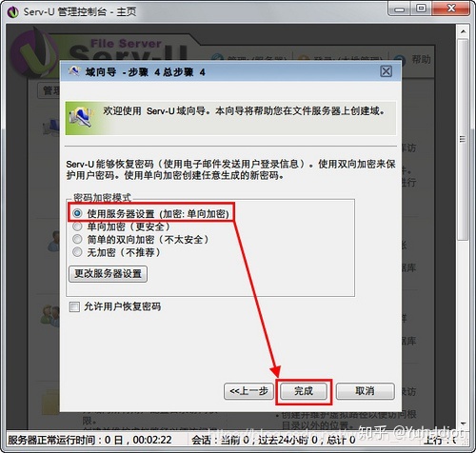The height and width of the screenshot is (453, 476).
Task: Click scrollbar down arrow of main window
Action: pyautogui.click(x=463, y=423)
